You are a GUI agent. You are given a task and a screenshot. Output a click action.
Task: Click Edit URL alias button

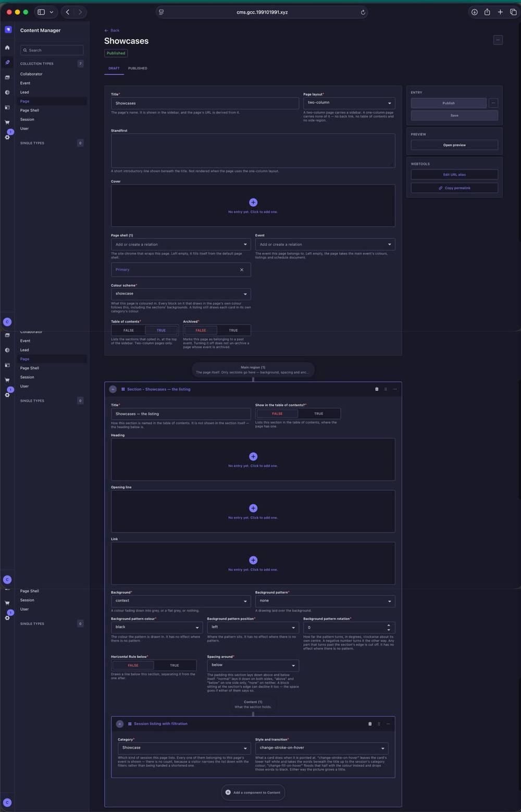click(x=454, y=174)
